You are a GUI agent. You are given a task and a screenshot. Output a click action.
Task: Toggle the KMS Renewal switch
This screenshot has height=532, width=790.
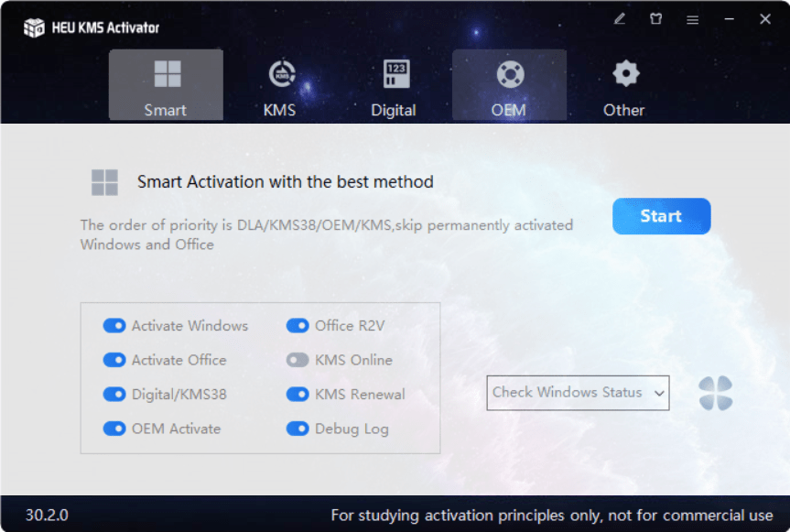click(x=298, y=395)
